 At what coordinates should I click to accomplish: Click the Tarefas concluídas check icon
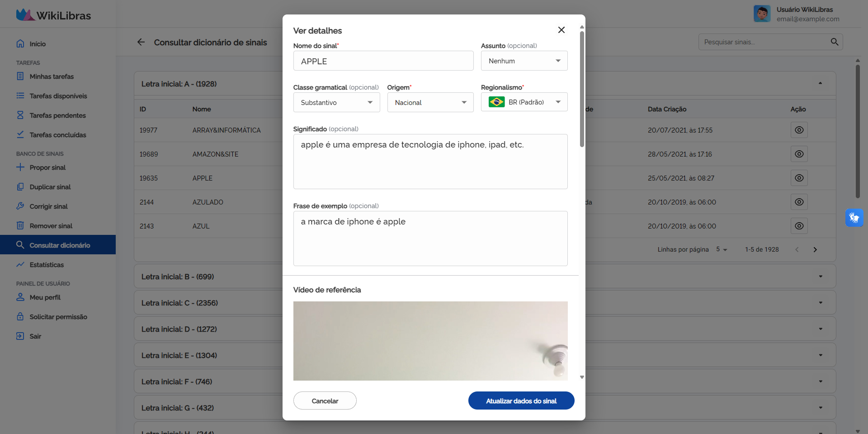pyautogui.click(x=20, y=134)
